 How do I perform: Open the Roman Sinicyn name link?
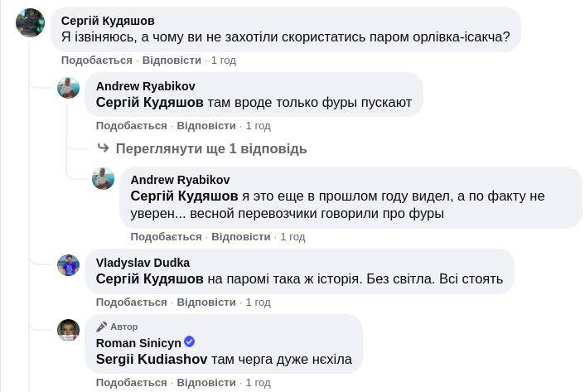tap(138, 342)
